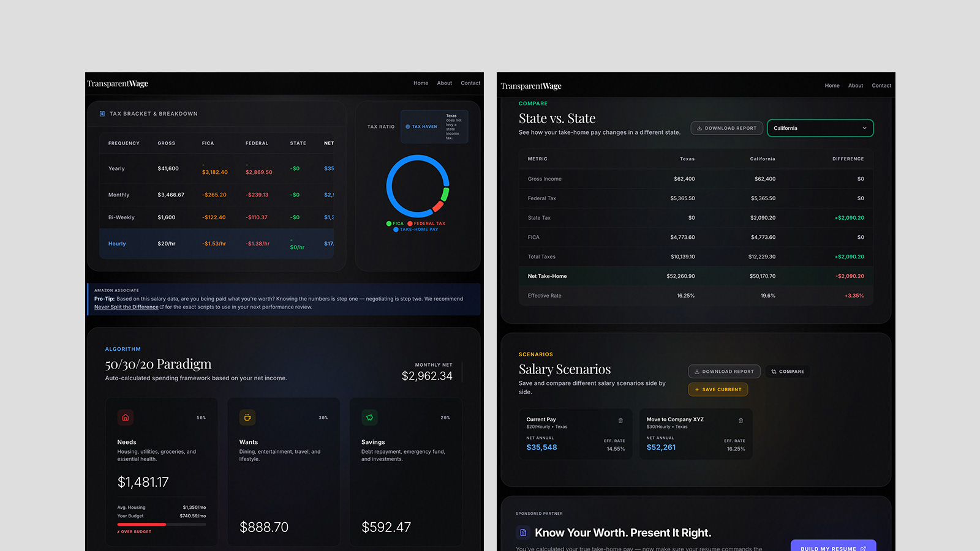980x551 pixels.
Task: Click the Effective Rate row label
Action: [545, 296]
